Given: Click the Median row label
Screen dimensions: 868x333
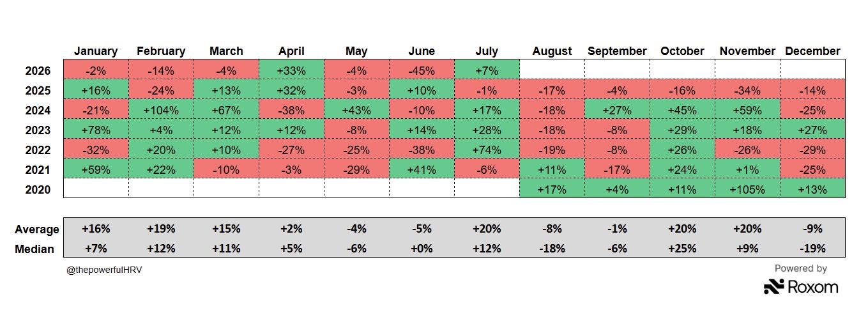Looking at the screenshot, I should click(x=34, y=249).
